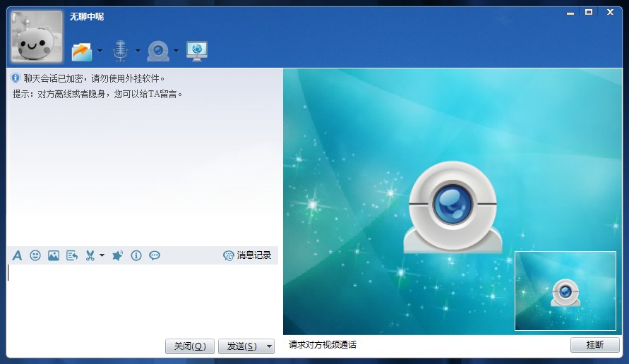Open the emoticon smiley picker
The width and height of the screenshot is (629, 364).
coord(35,255)
